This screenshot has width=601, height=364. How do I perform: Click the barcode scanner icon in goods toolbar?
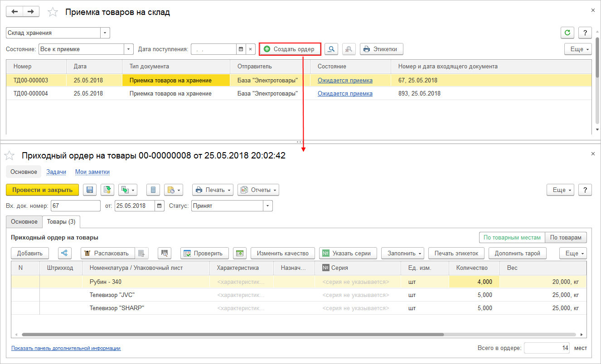click(164, 253)
